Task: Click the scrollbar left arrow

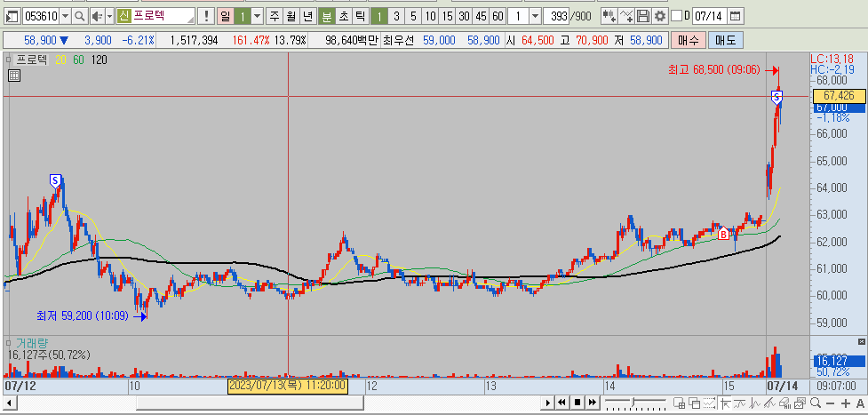Action: tap(10, 403)
